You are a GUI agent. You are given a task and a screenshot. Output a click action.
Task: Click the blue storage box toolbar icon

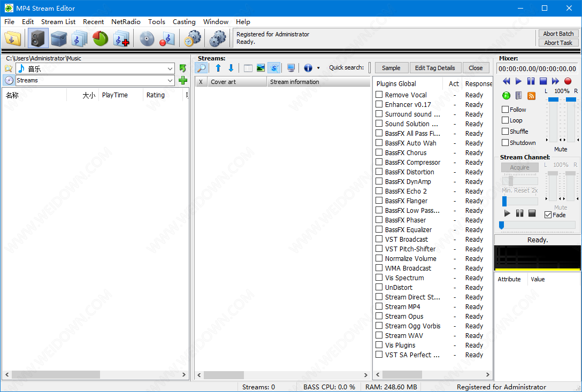pos(59,38)
